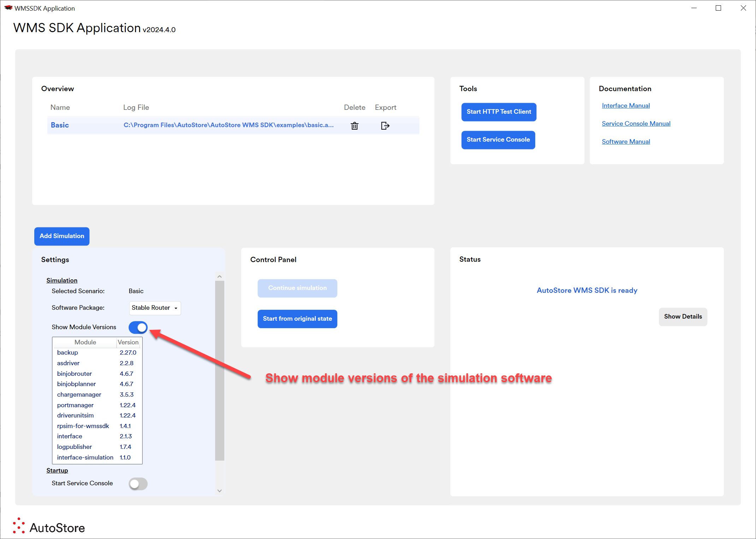Click the Version column header
The width and height of the screenshot is (756, 539).
[x=128, y=342]
